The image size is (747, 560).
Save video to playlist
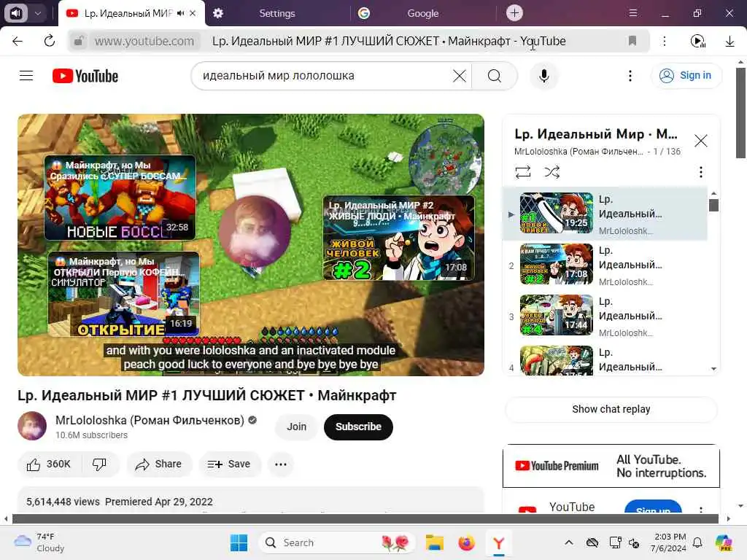pos(229,464)
